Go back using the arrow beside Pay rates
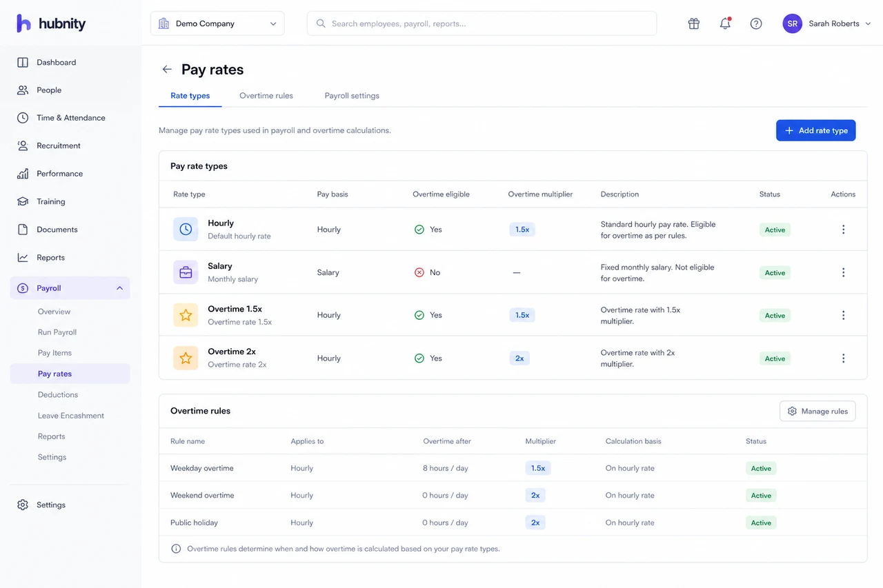The height and width of the screenshot is (588, 883). click(x=167, y=70)
